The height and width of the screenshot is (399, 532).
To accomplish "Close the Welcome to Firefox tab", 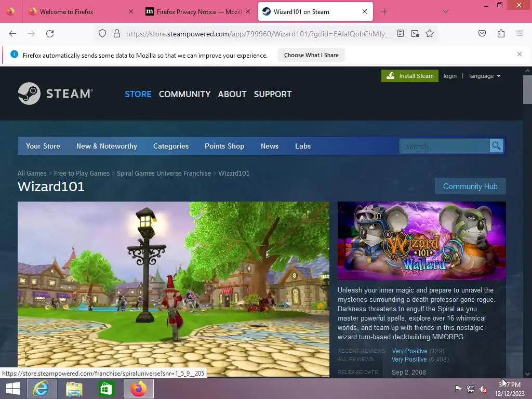I will click(130, 11).
